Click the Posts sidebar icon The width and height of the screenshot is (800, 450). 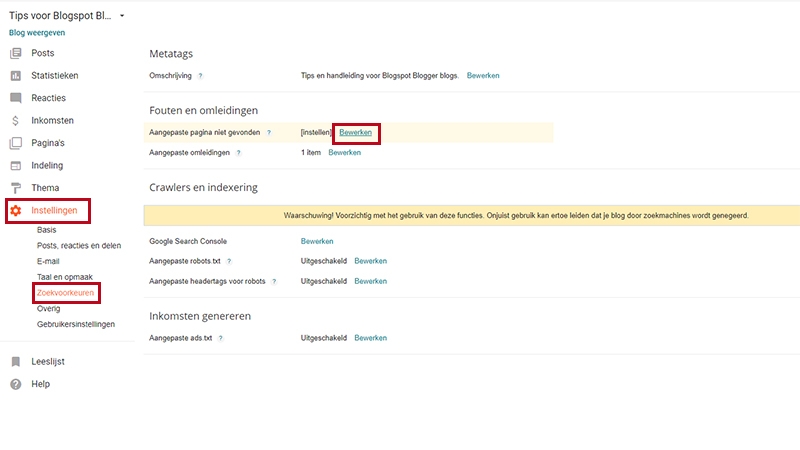tap(16, 53)
